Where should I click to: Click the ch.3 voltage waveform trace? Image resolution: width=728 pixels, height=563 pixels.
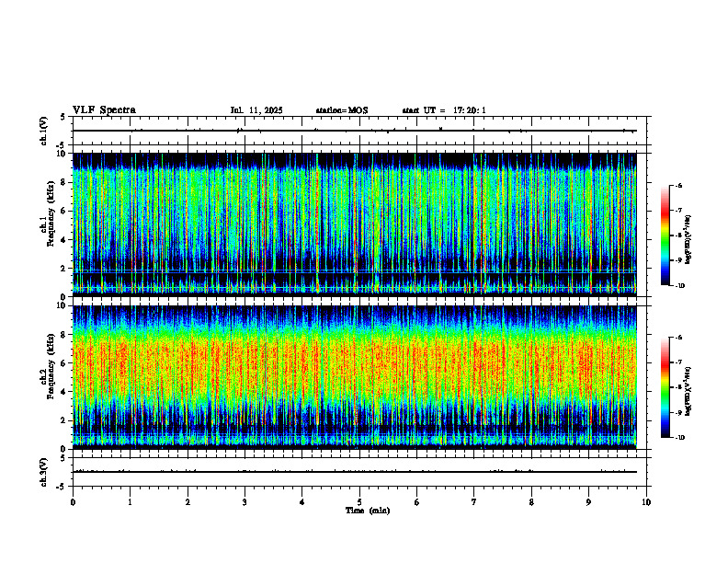[355, 472]
